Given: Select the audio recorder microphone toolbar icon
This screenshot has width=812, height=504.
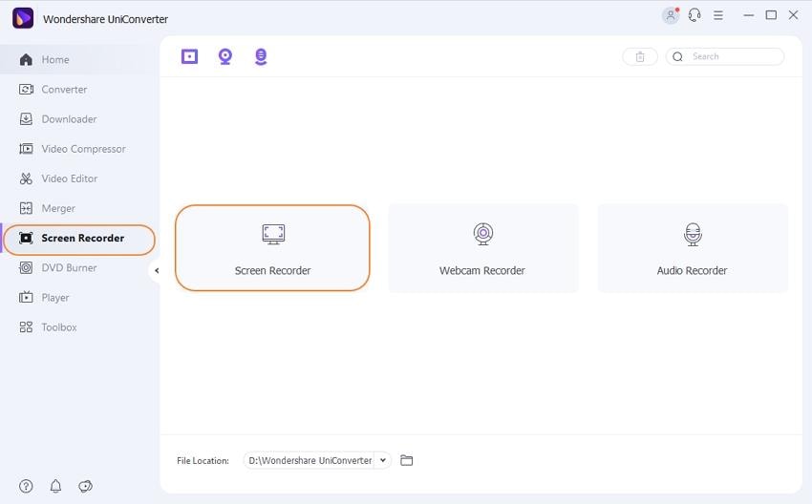Looking at the screenshot, I should pos(261,56).
